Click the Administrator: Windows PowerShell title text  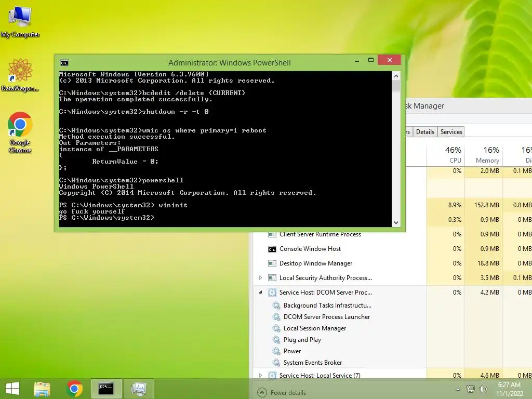coord(229,63)
